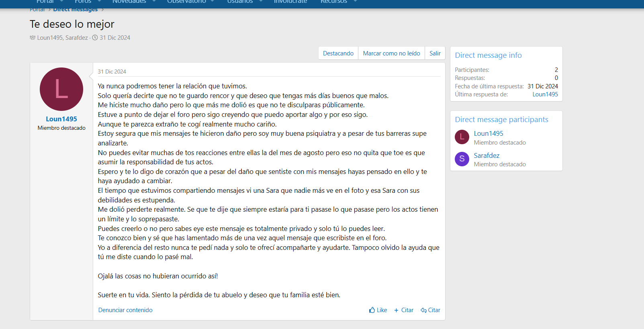This screenshot has width=644, height=329.
Task: Reply quoting the message with the arrow Citar
Action: coord(430,310)
